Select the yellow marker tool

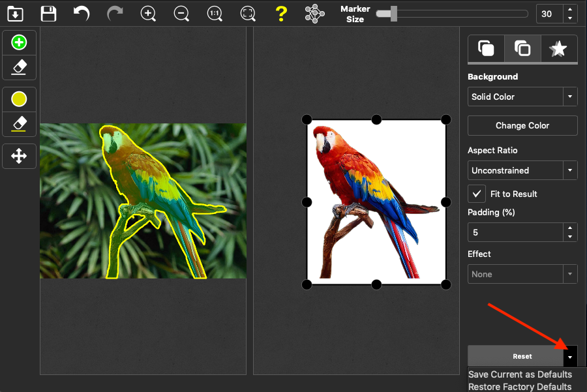coord(20,99)
